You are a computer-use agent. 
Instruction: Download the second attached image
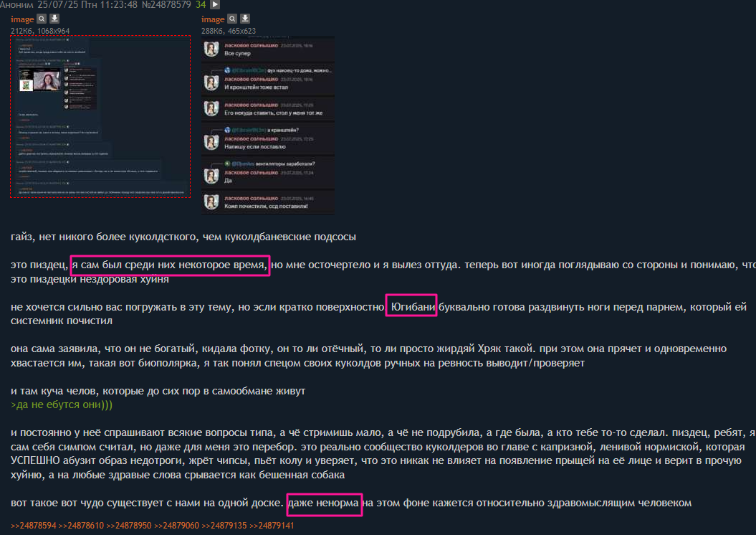tap(245, 19)
